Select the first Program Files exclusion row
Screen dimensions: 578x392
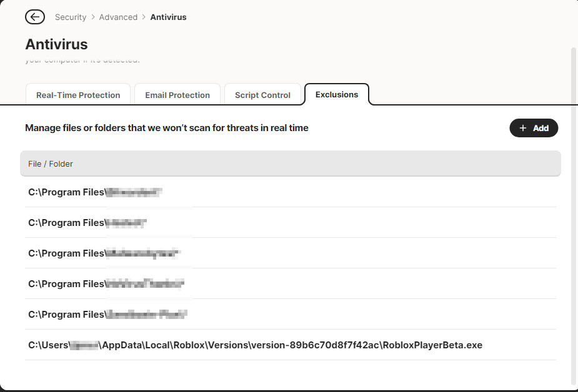96,192
